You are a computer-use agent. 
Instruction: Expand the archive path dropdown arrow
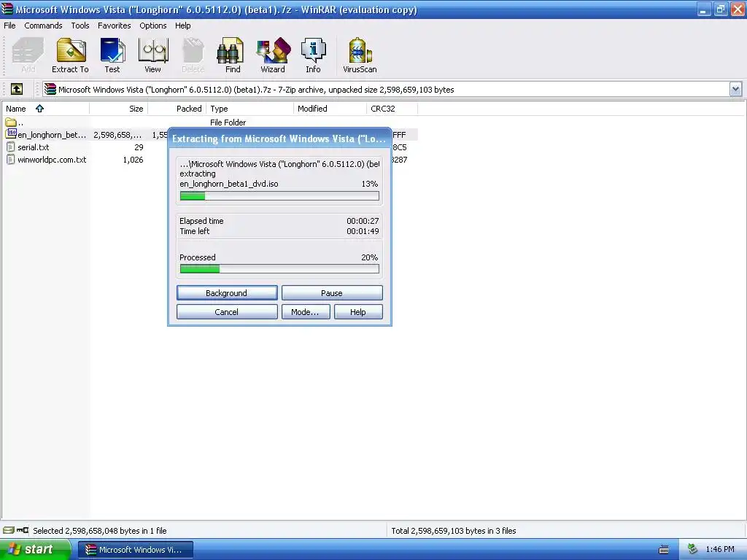(735, 89)
